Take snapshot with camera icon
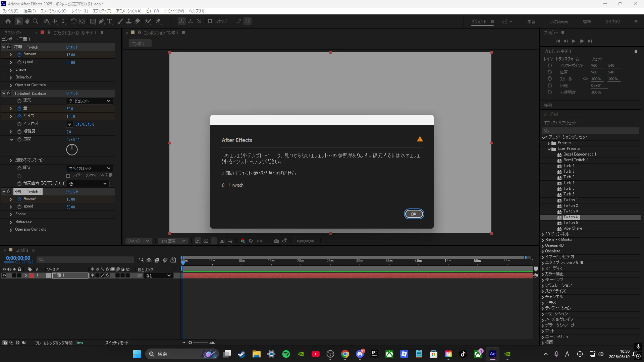Screen dimensions: 644x362 pyautogui.click(x=276, y=241)
